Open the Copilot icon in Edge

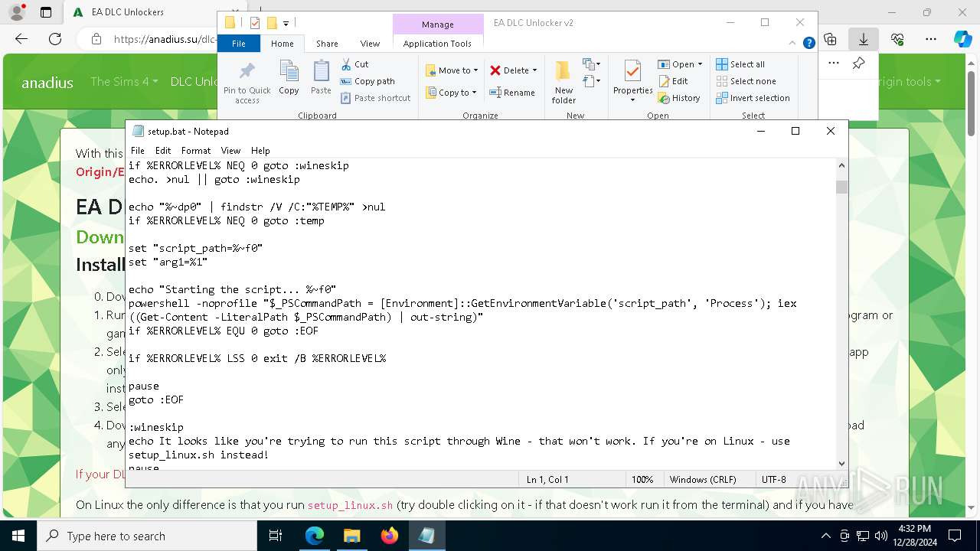962,39
